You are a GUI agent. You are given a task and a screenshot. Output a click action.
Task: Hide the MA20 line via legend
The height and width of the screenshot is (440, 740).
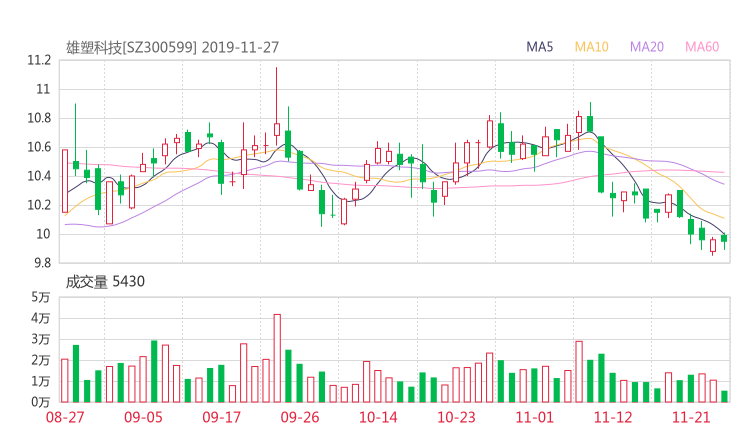tap(647, 47)
